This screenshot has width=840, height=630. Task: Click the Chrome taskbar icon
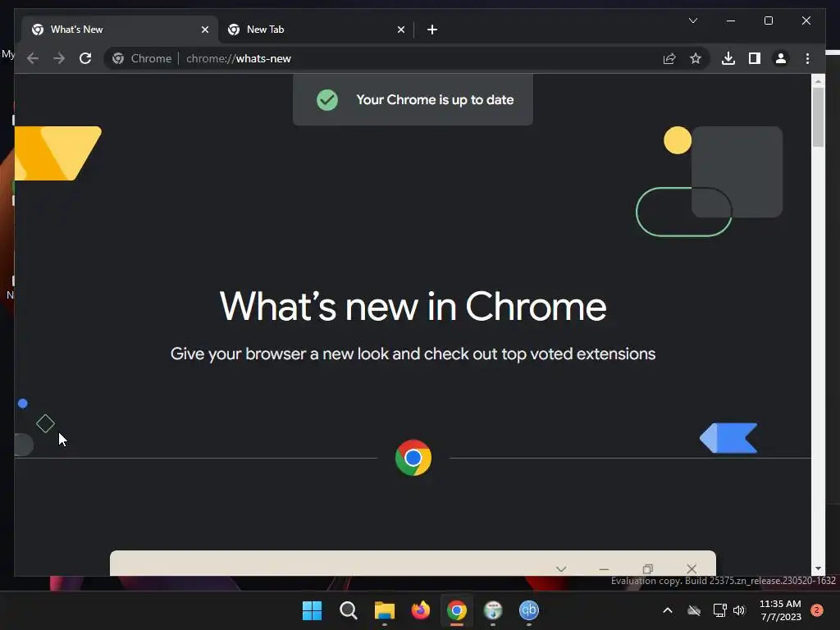pyautogui.click(x=456, y=610)
